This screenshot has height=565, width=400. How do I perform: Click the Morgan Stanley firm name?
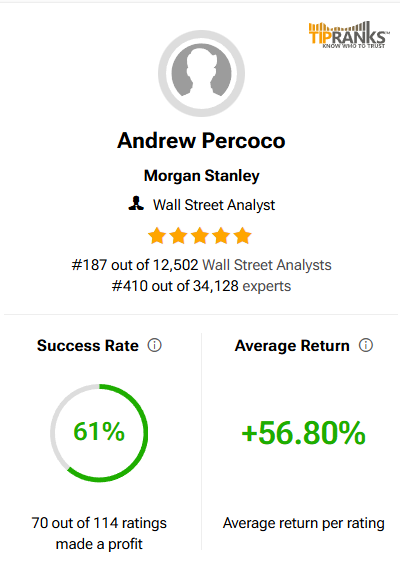click(201, 176)
